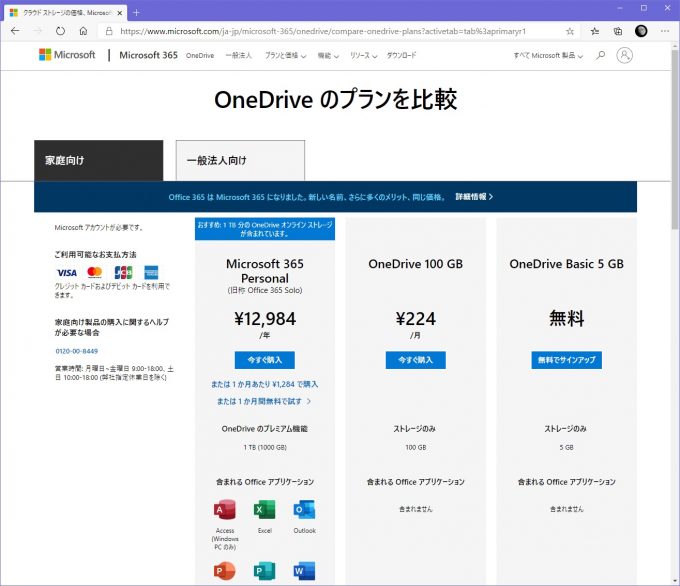Screen dimensions: 680x586
Task: Click the blue おすすめ recommendation banner
Action: tap(265, 229)
